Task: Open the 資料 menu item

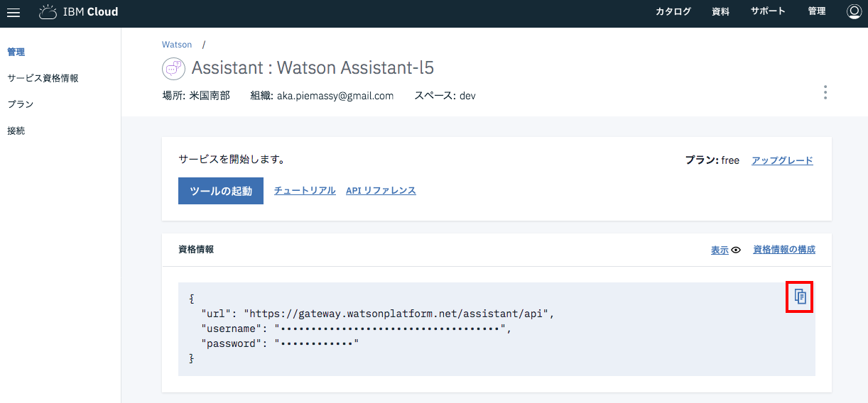Action: tap(720, 11)
